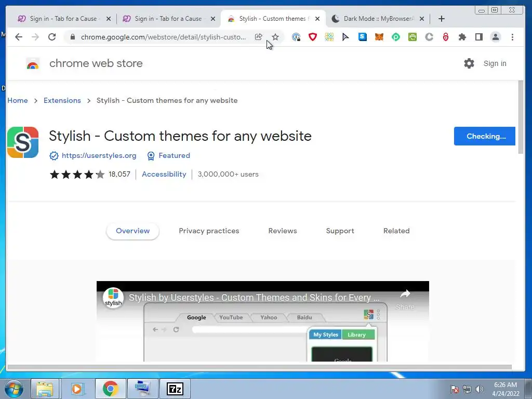Close the Dark Mode tab
The width and height of the screenshot is (532, 399).
point(422,19)
